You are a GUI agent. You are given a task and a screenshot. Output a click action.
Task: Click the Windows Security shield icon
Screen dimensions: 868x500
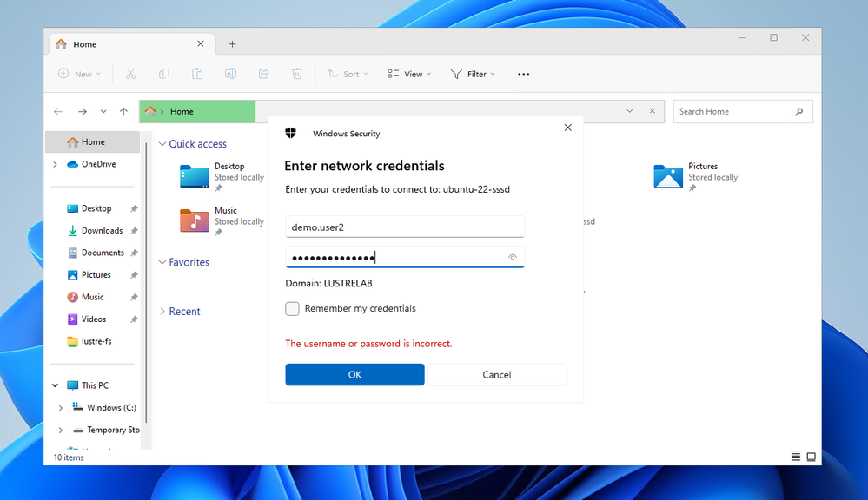coord(290,134)
